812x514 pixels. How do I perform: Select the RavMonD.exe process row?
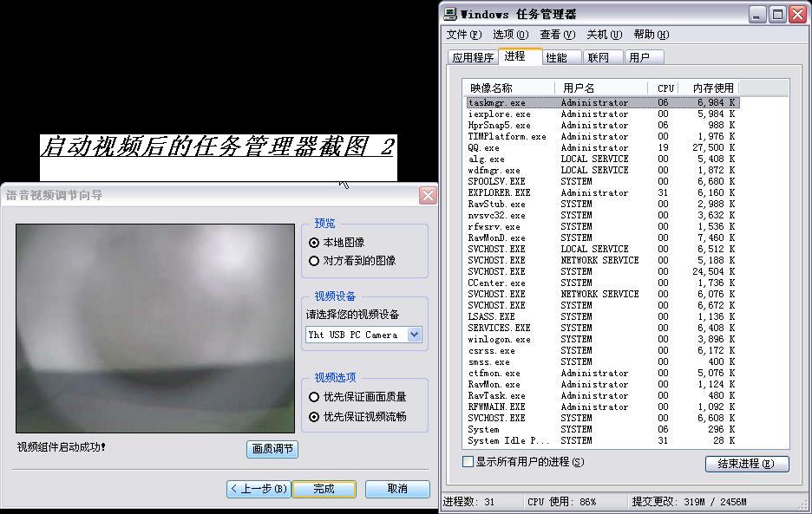(602, 238)
